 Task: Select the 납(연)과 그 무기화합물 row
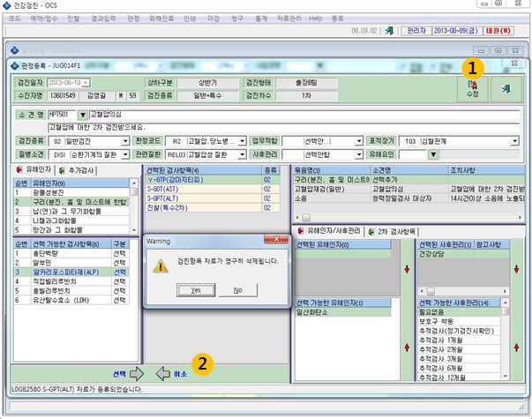click(71, 211)
